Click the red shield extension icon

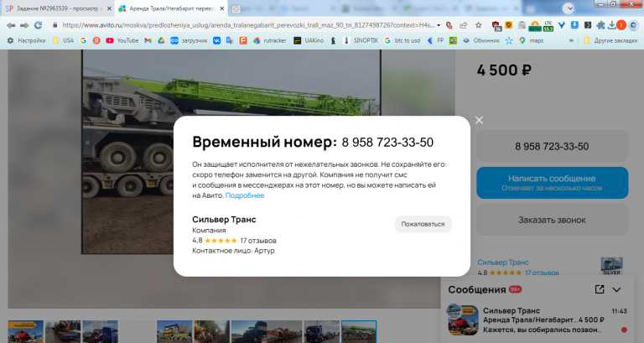pos(496,26)
